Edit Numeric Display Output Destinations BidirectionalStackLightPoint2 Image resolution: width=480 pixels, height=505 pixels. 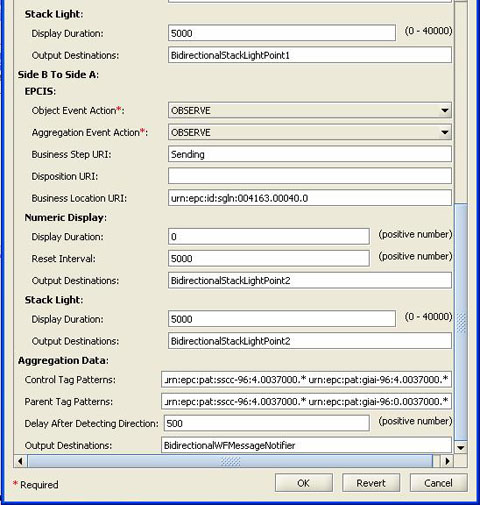point(310,281)
